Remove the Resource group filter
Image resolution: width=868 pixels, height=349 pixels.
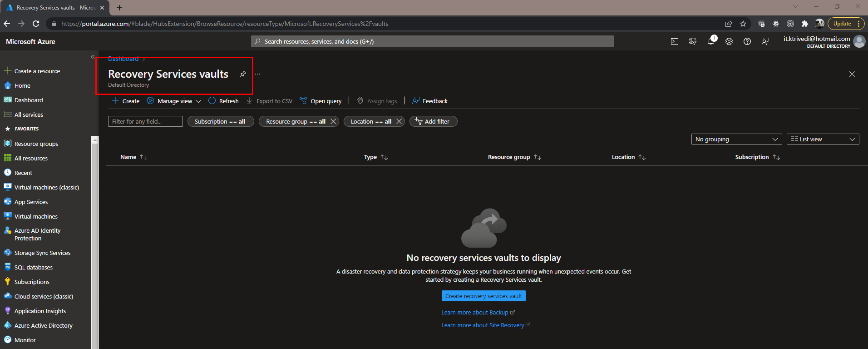coord(333,121)
